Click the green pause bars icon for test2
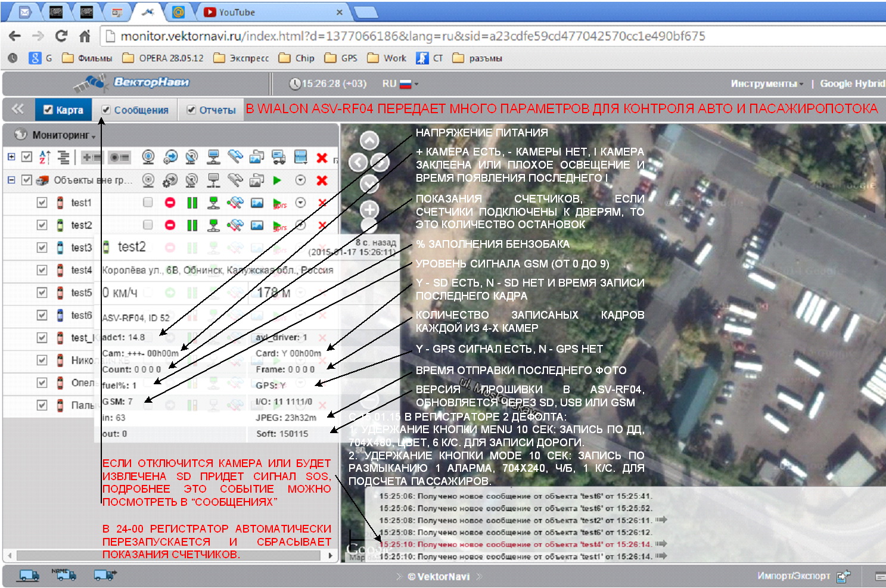The height and width of the screenshot is (588, 886). 192,225
